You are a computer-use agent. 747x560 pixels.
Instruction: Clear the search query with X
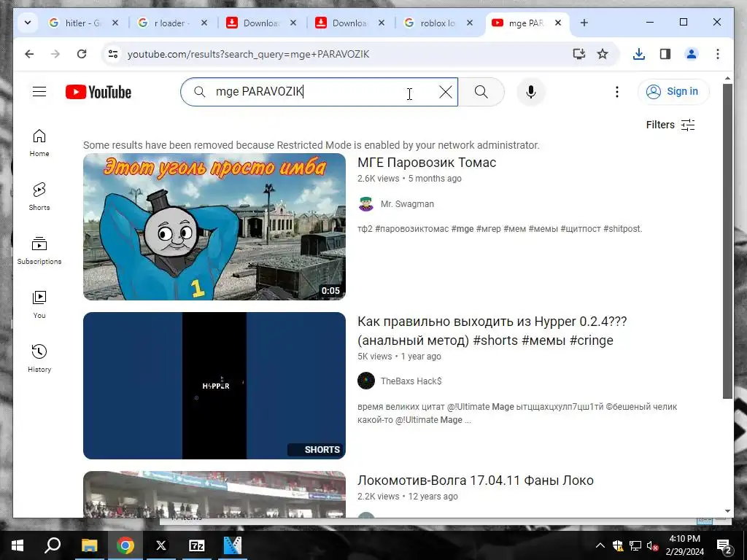tap(446, 92)
